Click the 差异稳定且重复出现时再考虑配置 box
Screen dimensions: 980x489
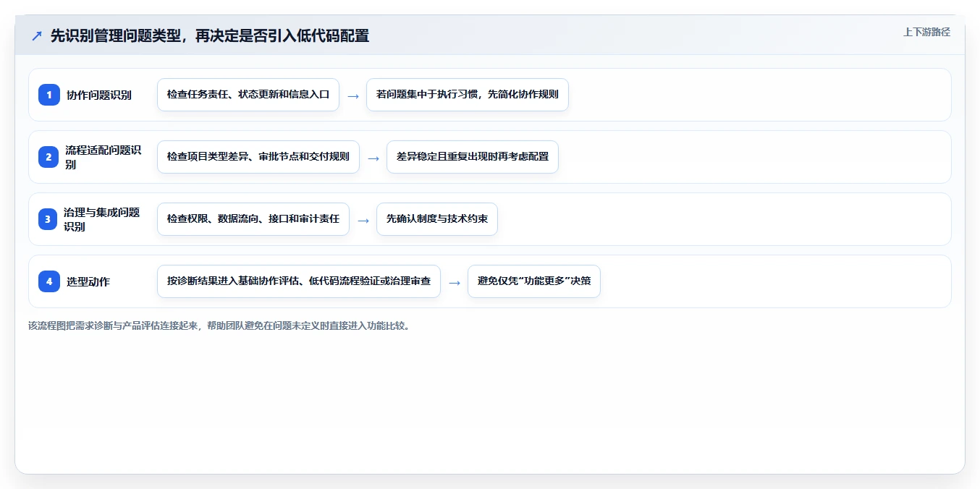(x=473, y=157)
